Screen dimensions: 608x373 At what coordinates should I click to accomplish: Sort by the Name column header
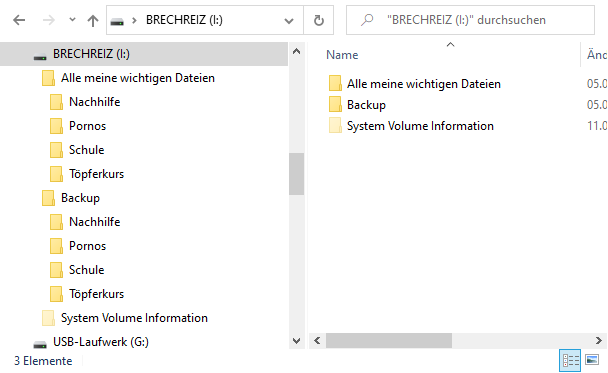[342, 55]
